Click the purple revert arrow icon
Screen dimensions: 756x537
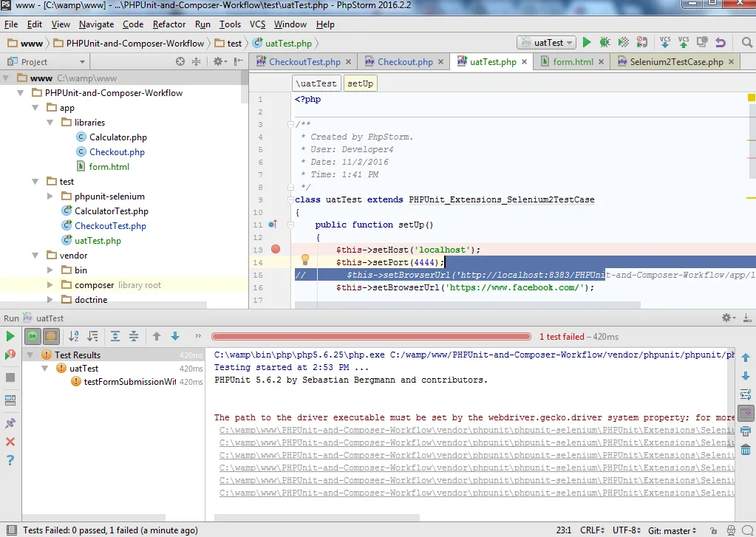point(721,43)
